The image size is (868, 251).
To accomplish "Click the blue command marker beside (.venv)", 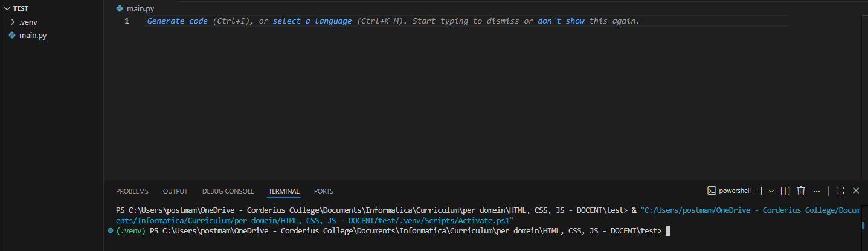I will point(110,231).
